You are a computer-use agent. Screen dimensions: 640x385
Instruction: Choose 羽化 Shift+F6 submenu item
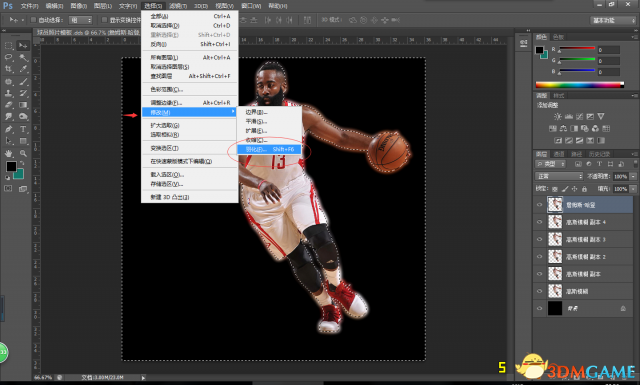pos(269,149)
